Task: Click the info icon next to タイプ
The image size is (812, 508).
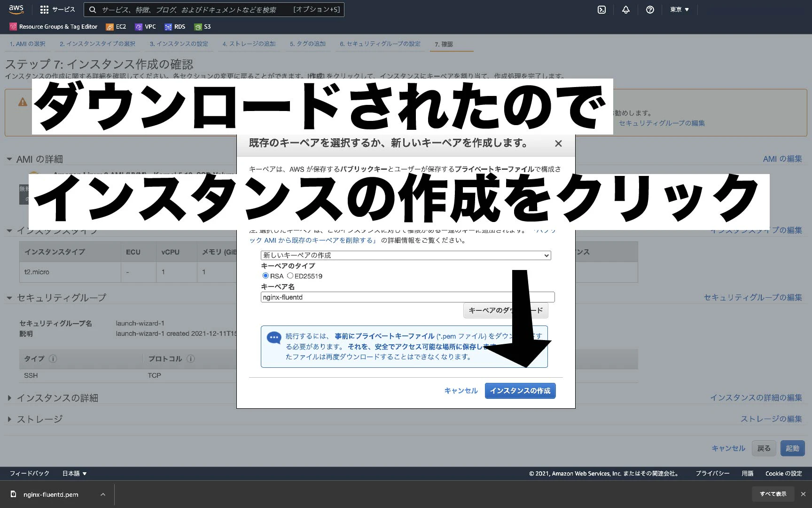Action: [x=53, y=358]
